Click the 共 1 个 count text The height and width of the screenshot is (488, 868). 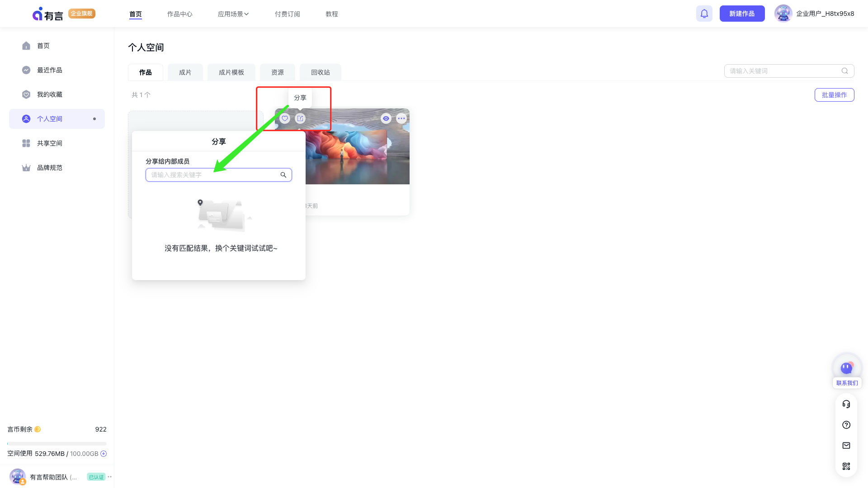[141, 95]
